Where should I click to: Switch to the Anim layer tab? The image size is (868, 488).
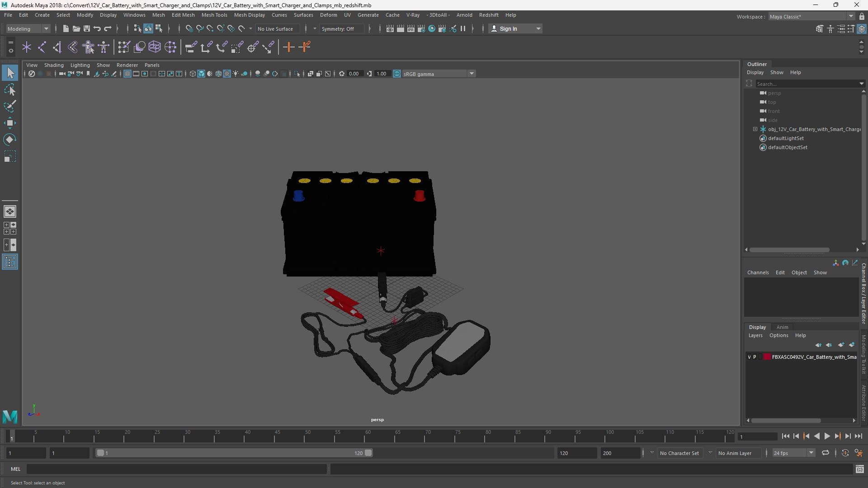click(782, 327)
